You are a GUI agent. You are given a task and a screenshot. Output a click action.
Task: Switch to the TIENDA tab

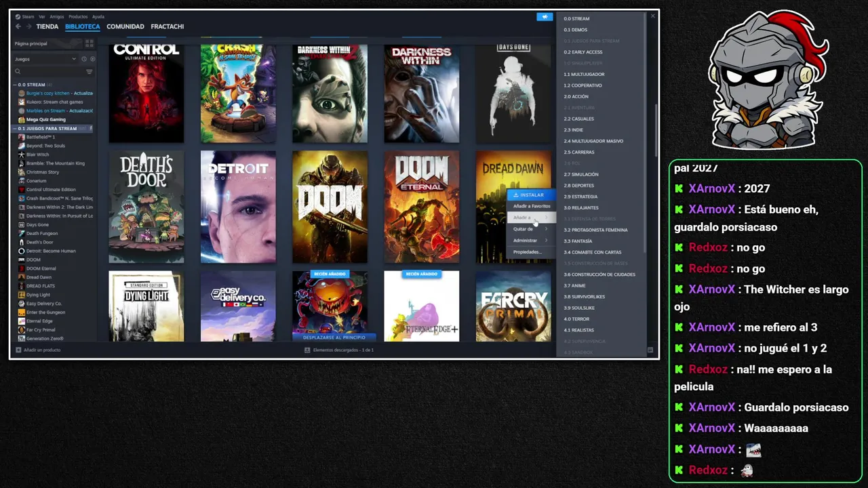[x=47, y=26]
